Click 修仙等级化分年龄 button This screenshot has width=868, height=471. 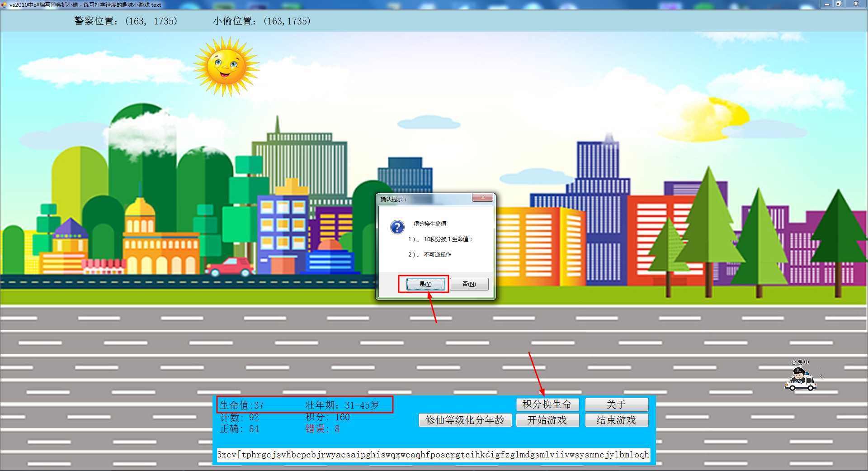coord(465,420)
